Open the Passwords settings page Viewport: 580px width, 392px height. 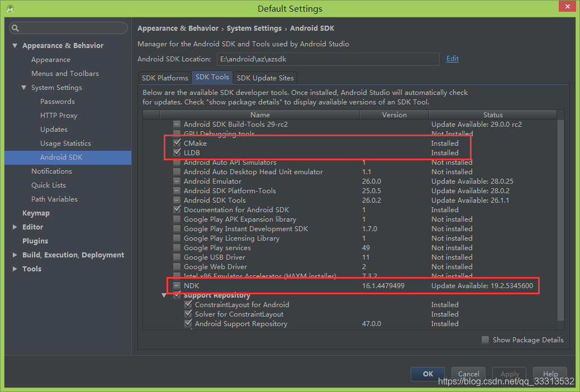(x=58, y=101)
